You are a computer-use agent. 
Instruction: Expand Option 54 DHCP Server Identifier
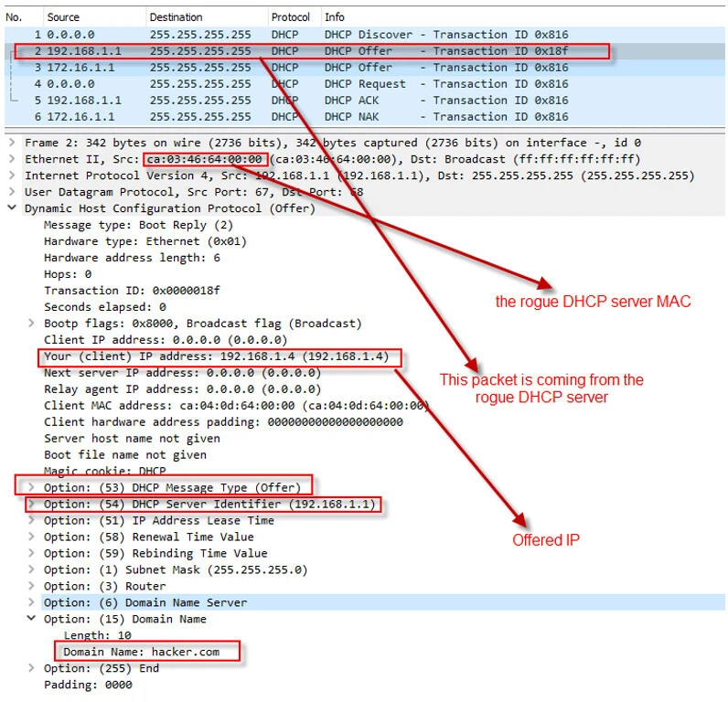(x=31, y=504)
